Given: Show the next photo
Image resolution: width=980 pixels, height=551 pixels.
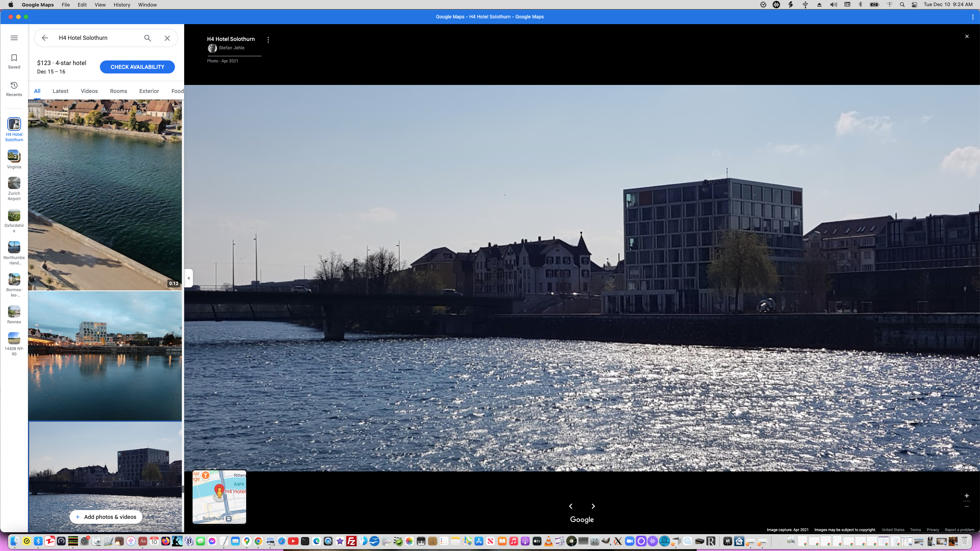Looking at the screenshot, I should [x=593, y=506].
